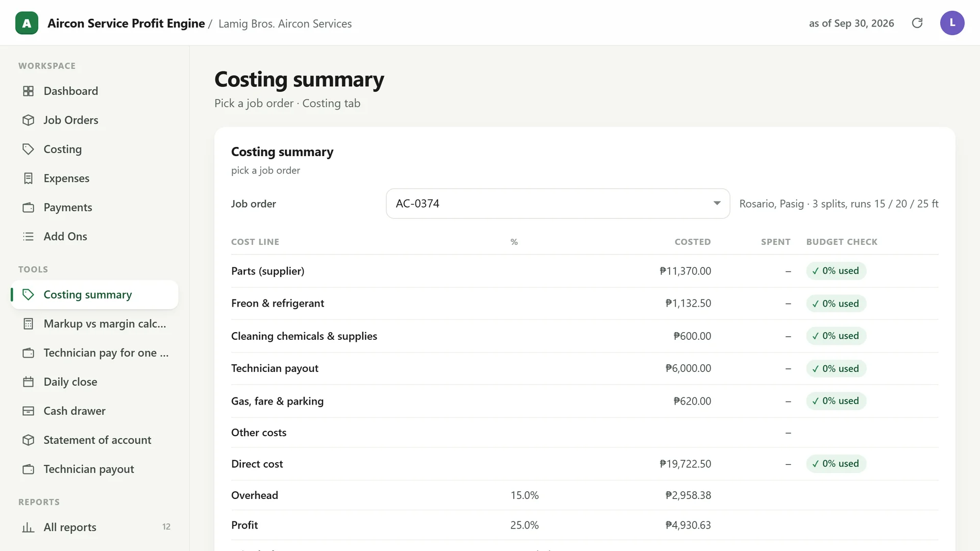The height and width of the screenshot is (551, 980).
Task: Click the Expenses receipt icon
Action: [x=29, y=178]
